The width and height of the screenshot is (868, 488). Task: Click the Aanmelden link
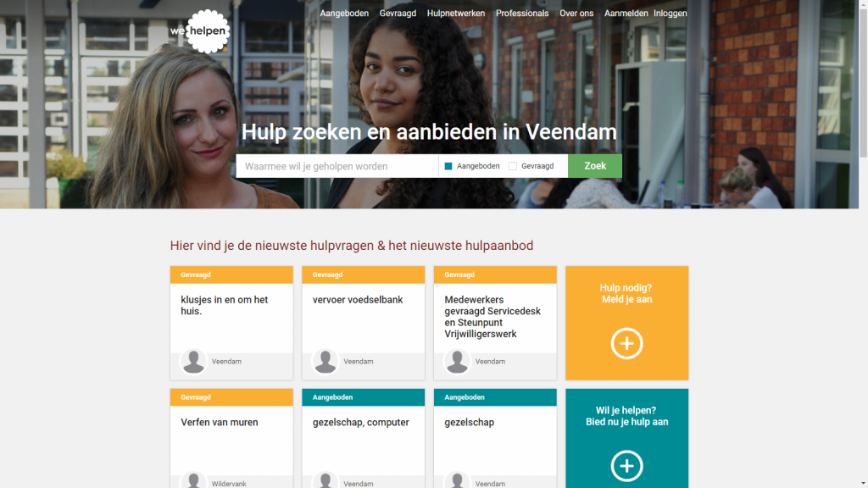(x=626, y=14)
